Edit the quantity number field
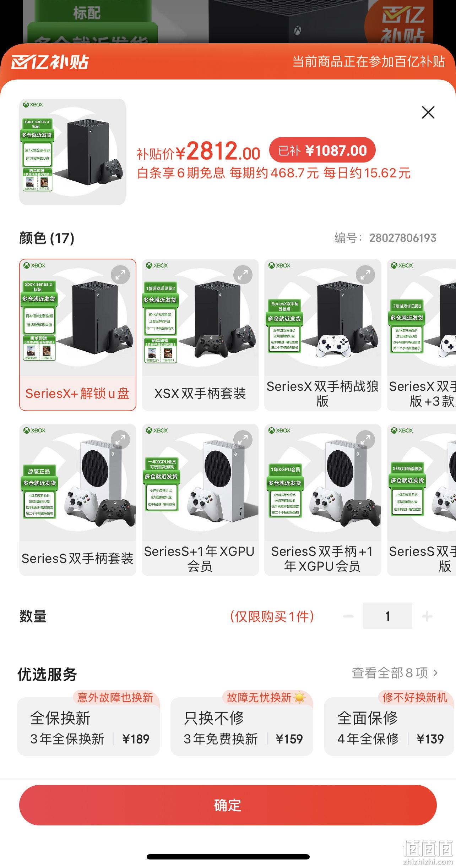456x868 pixels. tap(387, 616)
